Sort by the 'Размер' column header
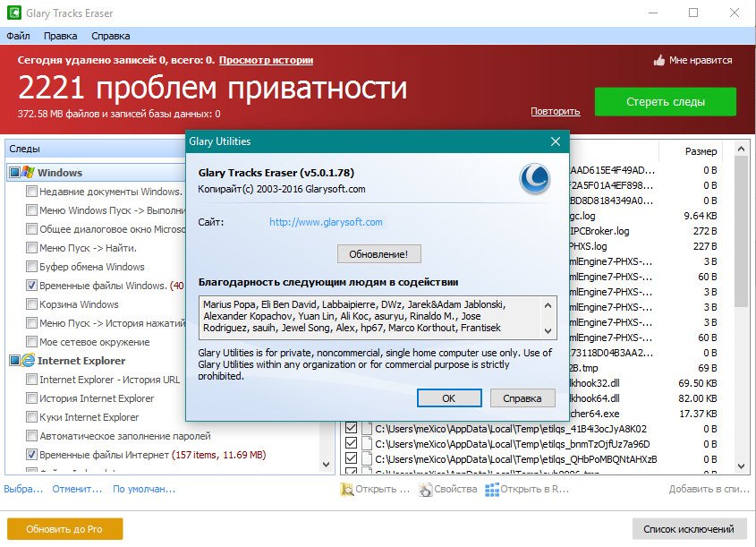 [x=691, y=151]
